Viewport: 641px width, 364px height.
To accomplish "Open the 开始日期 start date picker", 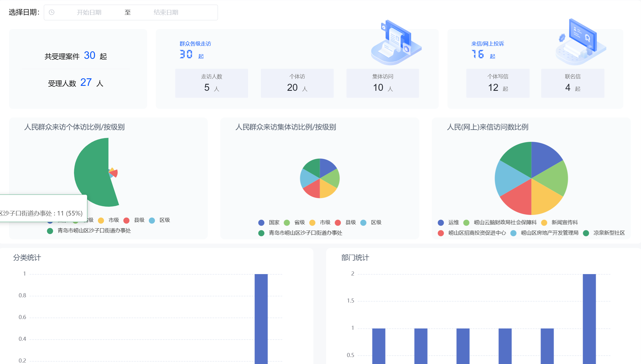I will pos(89,12).
